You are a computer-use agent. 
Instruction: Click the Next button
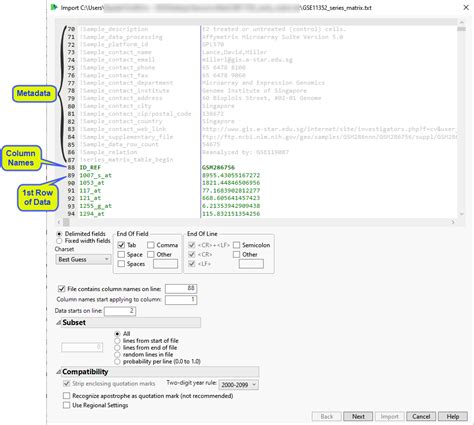358,417
